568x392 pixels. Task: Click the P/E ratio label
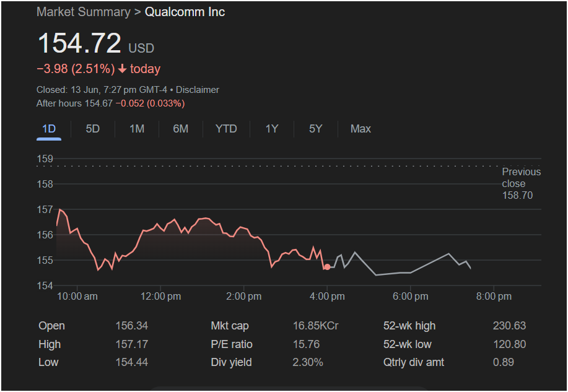tap(232, 344)
